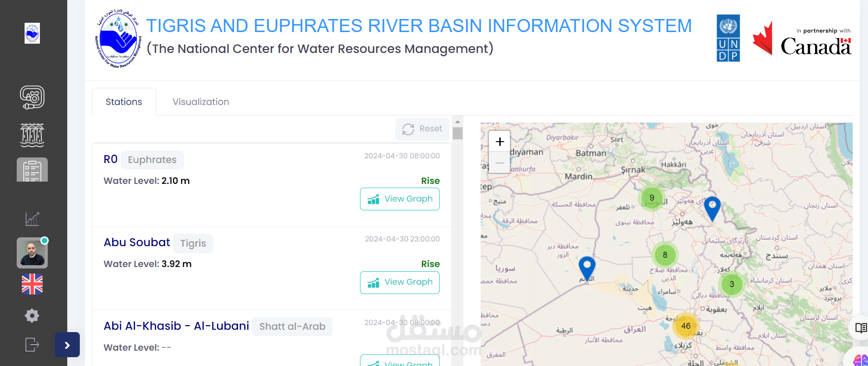Switch to the Stations tab
This screenshot has width=868, height=366.
pyautogui.click(x=124, y=102)
